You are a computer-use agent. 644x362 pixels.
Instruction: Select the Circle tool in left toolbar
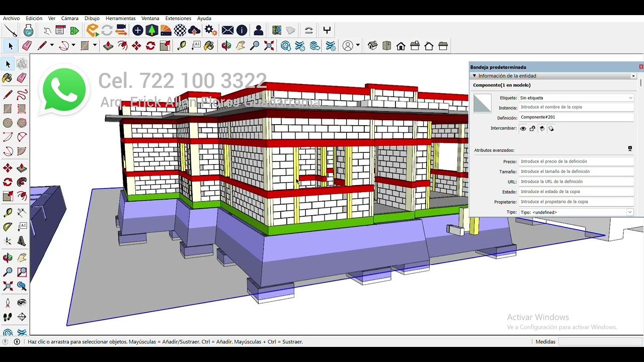8,123
